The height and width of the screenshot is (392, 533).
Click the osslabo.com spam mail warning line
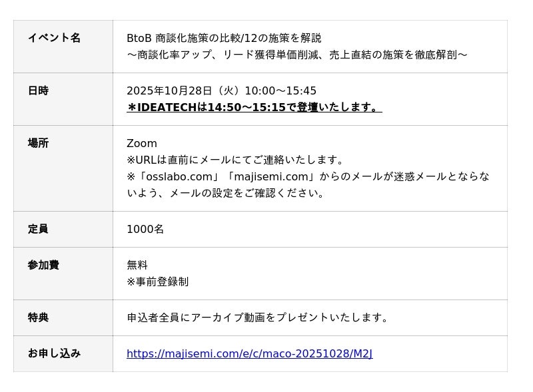coord(308,176)
